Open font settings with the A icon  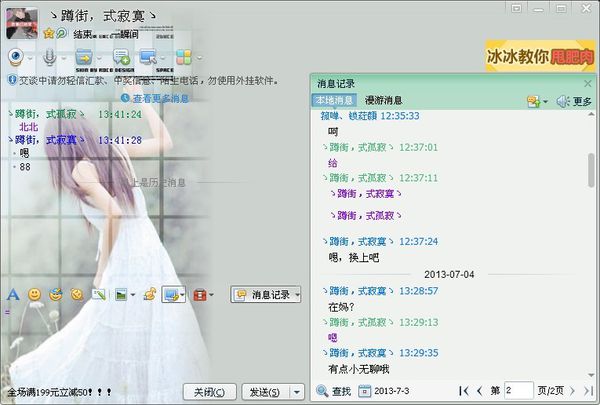point(13,295)
